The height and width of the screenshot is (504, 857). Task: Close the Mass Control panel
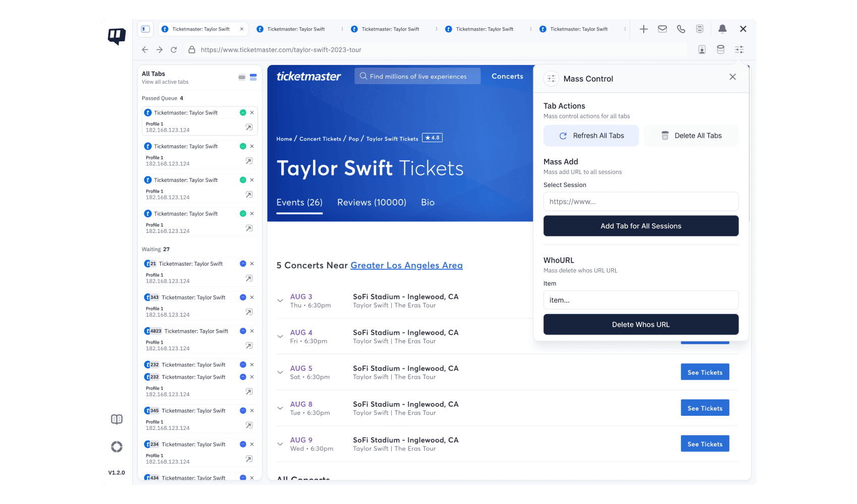click(732, 77)
